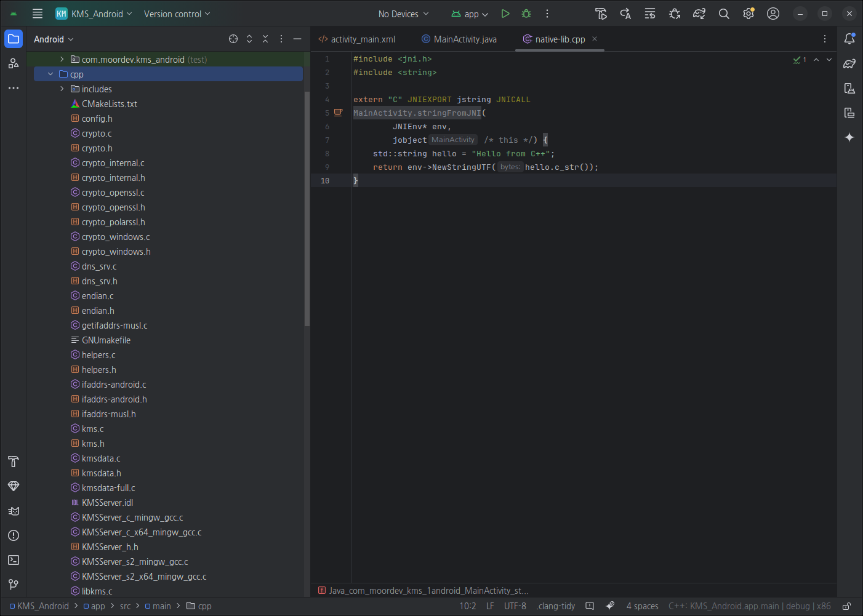
Task: Open Project panel options menu
Action: click(x=281, y=39)
